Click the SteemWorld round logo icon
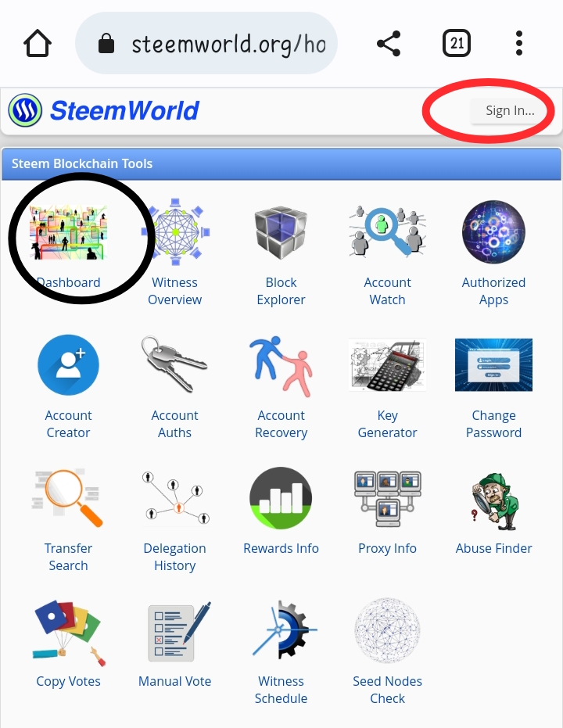563x728 pixels. tap(25, 110)
